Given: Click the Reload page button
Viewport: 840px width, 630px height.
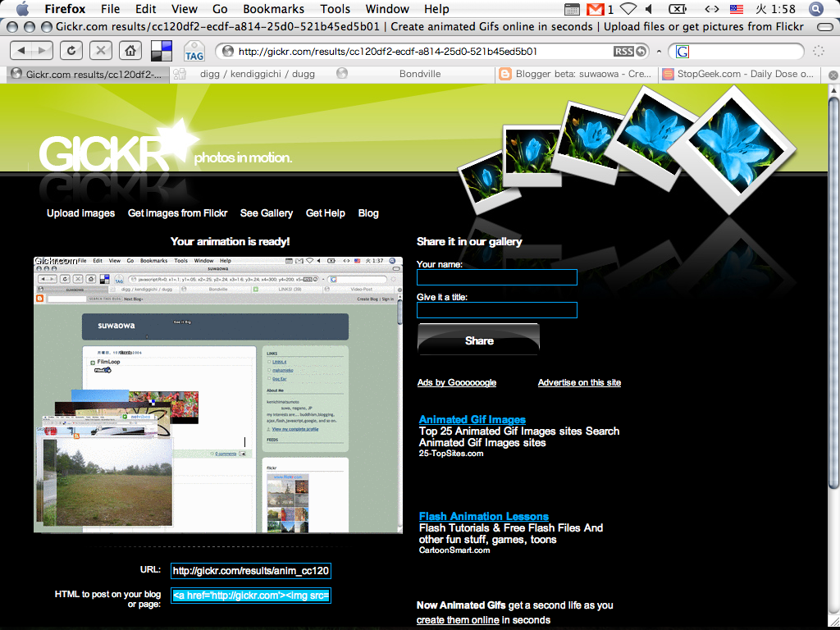Looking at the screenshot, I should coord(71,51).
